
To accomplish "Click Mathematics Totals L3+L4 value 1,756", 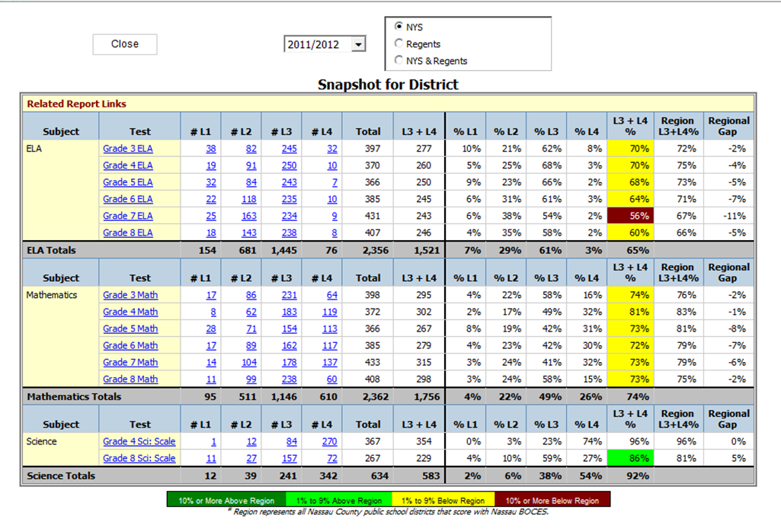I will (427, 397).
